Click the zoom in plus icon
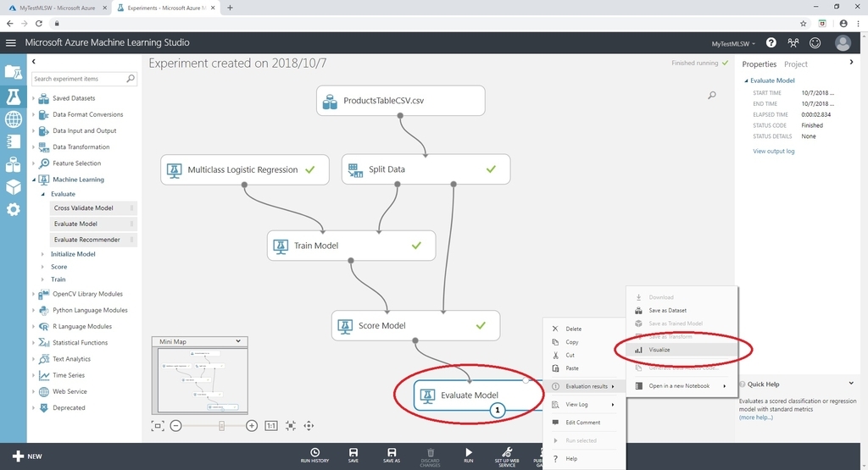 [x=251, y=426]
